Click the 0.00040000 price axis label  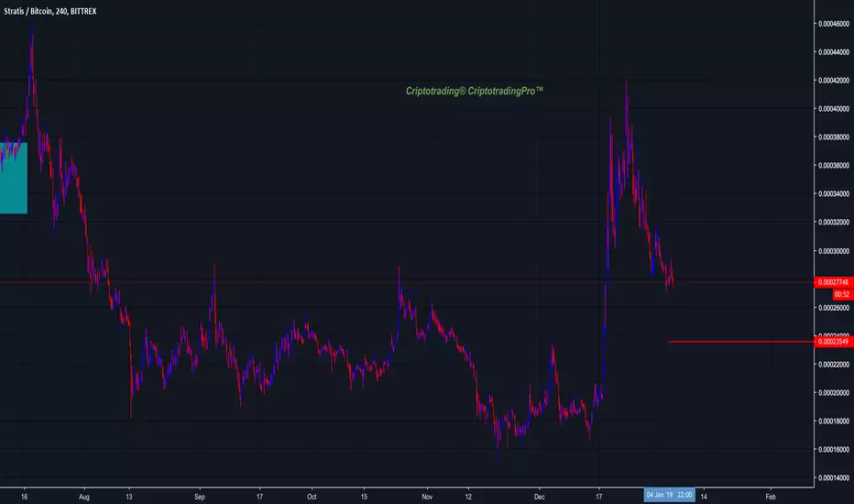click(834, 109)
